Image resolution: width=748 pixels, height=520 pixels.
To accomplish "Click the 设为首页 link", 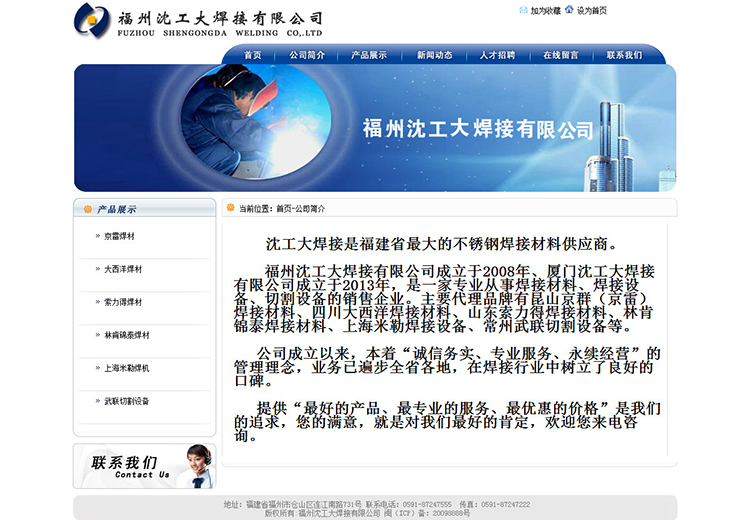I will coord(592,11).
